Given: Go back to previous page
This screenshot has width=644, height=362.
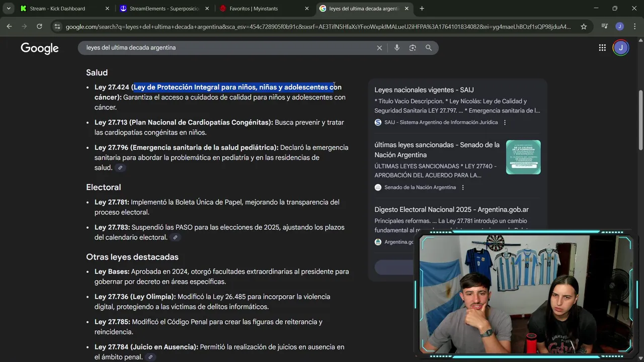Looking at the screenshot, I should tap(9, 27).
